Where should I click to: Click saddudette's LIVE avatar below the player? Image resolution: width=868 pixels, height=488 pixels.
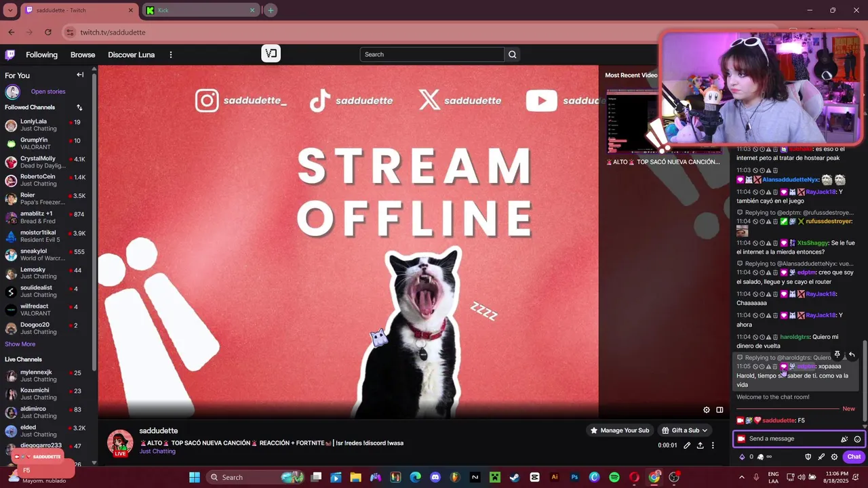(x=120, y=443)
